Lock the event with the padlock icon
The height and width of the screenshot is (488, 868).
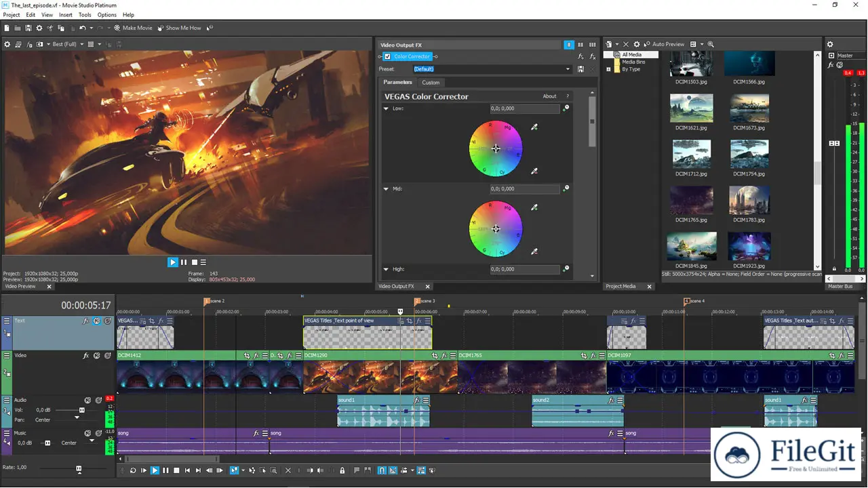pos(342,470)
